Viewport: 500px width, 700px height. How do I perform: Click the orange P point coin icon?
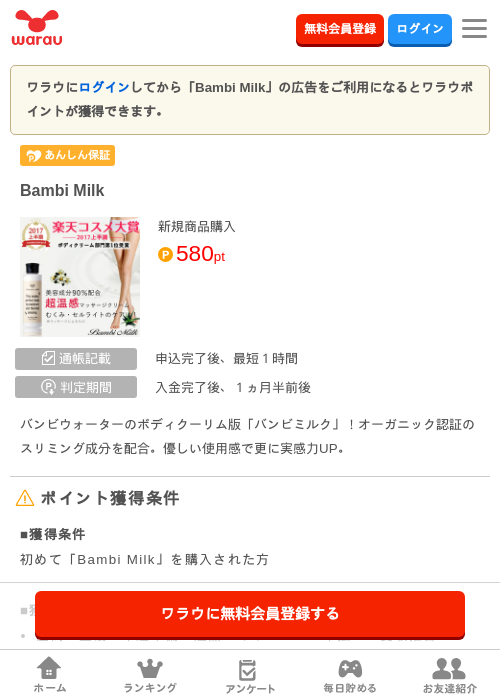(x=165, y=255)
